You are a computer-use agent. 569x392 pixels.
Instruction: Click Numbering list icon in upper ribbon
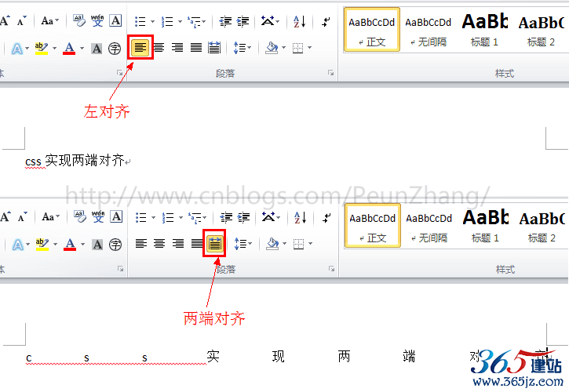coord(167,21)
